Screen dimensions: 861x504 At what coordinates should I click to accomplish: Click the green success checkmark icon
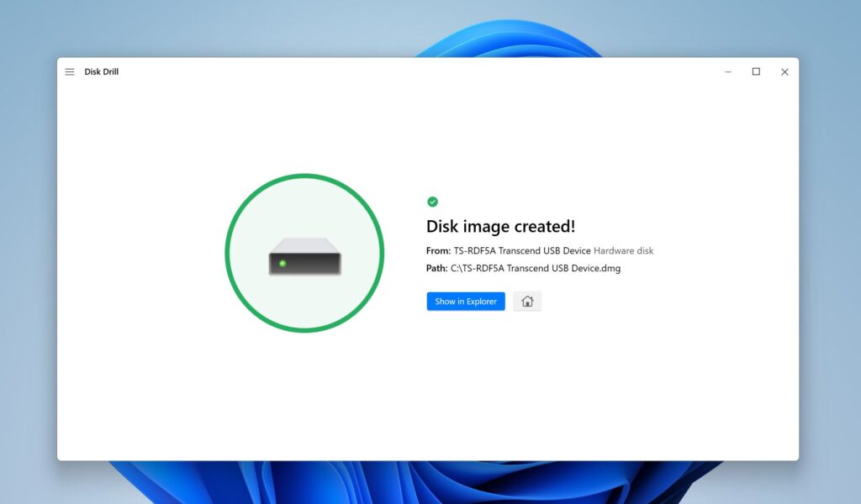(432, 202)
